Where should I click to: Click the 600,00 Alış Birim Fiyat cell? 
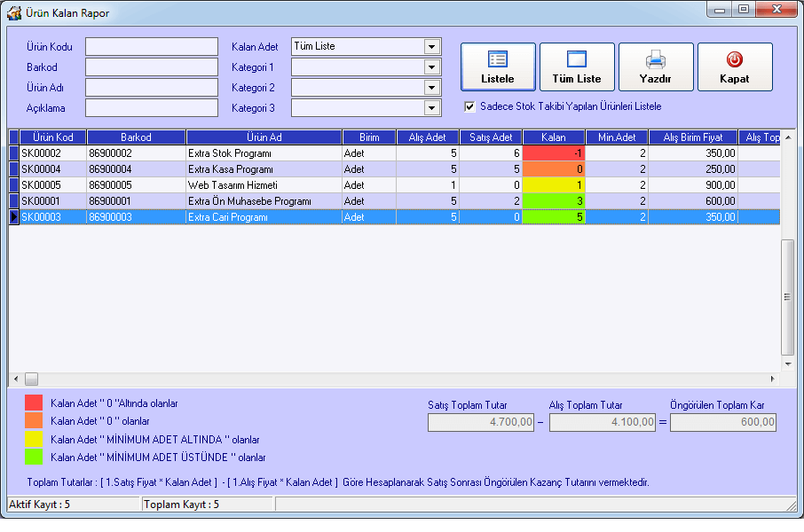pos(693,201)
